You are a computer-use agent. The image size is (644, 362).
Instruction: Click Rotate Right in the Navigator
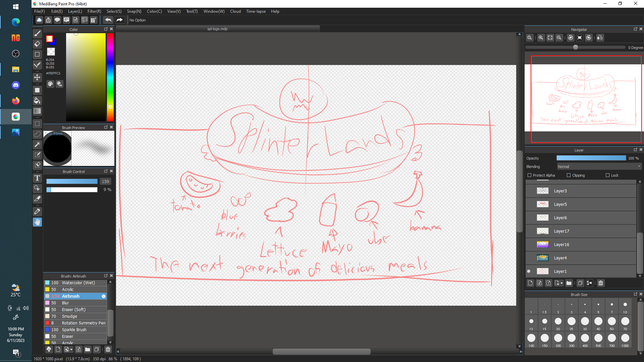point(589,38)
